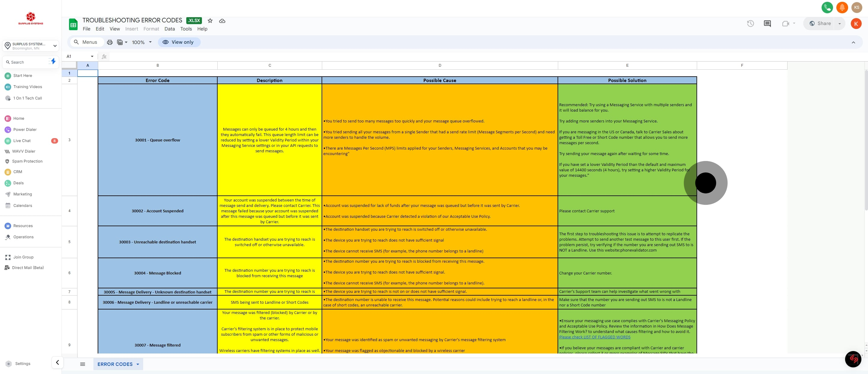Open the orange notifications bell
Image resolution: width=868 pixels, height=374 pixels.
(842, 8)
